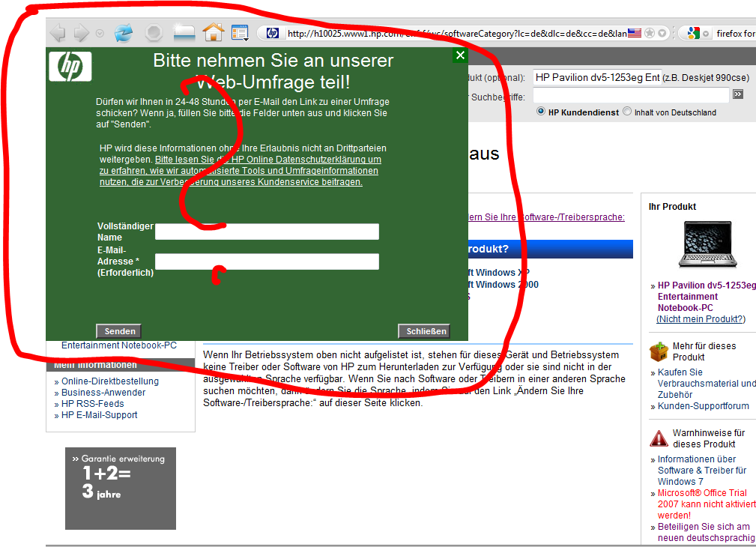Reload the page with the refresh icon

pos(124,33)
